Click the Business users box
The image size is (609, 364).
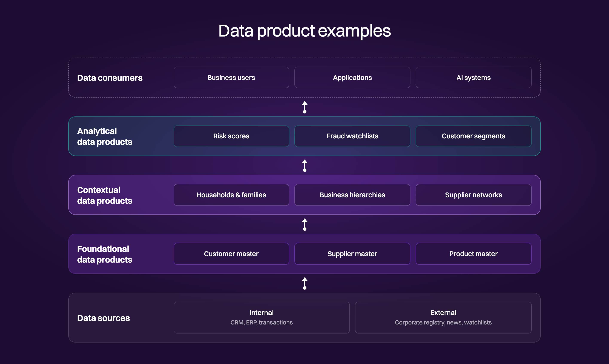click(231, 78)
